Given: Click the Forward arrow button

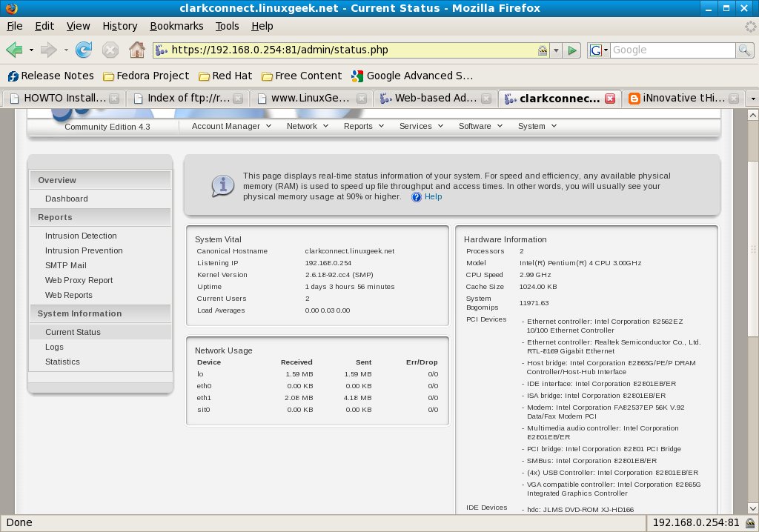Looking at the screenshot, I should coord(48,50).
